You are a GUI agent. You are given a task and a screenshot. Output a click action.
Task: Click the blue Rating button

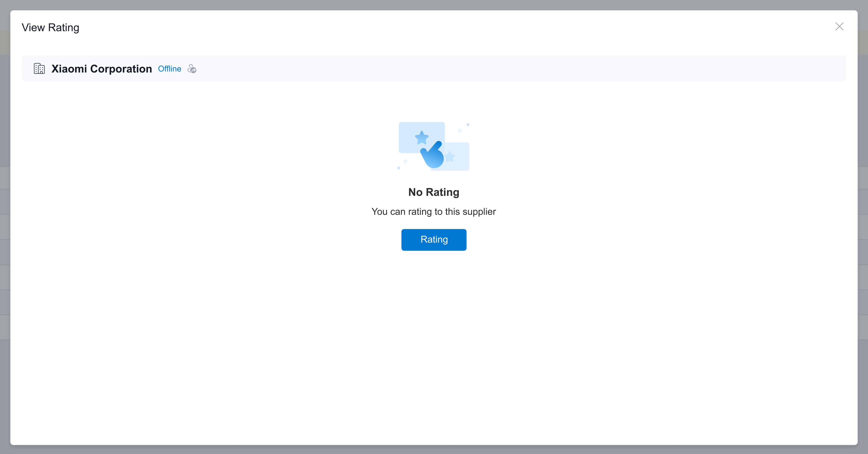pos(434,239)
